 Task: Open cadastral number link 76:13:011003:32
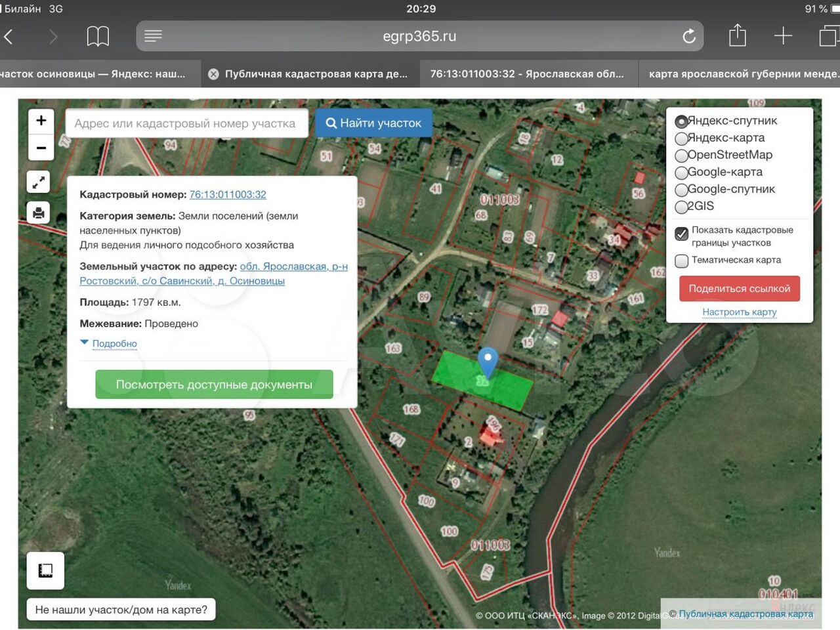click(x=228, y=194)
